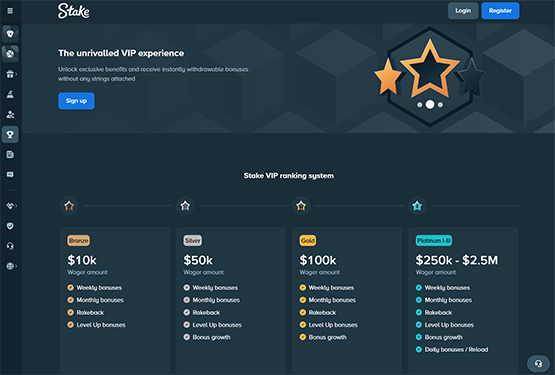Select the VIP trophy icon in sidebar
This screenshot has width=555, height=375.
10,135
